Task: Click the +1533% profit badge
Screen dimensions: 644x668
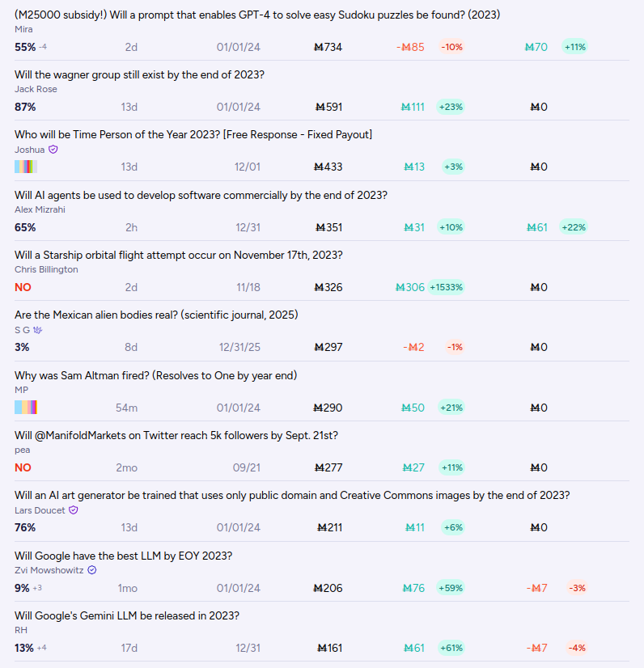Action: coord(446,287)
